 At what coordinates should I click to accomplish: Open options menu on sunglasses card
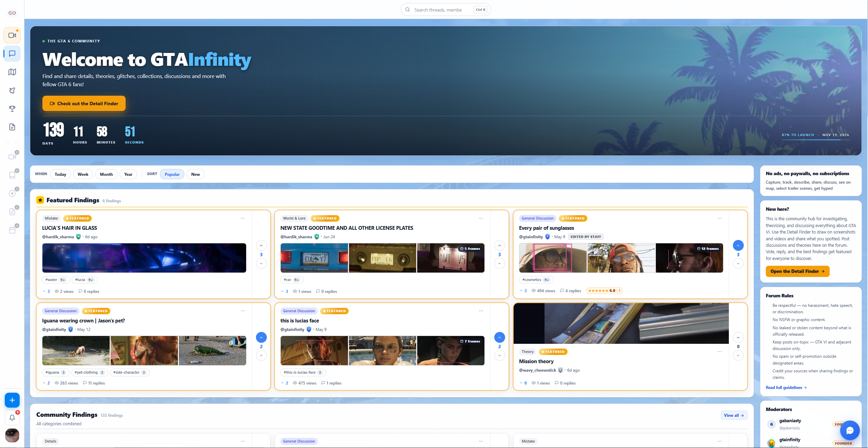(720, 218)
